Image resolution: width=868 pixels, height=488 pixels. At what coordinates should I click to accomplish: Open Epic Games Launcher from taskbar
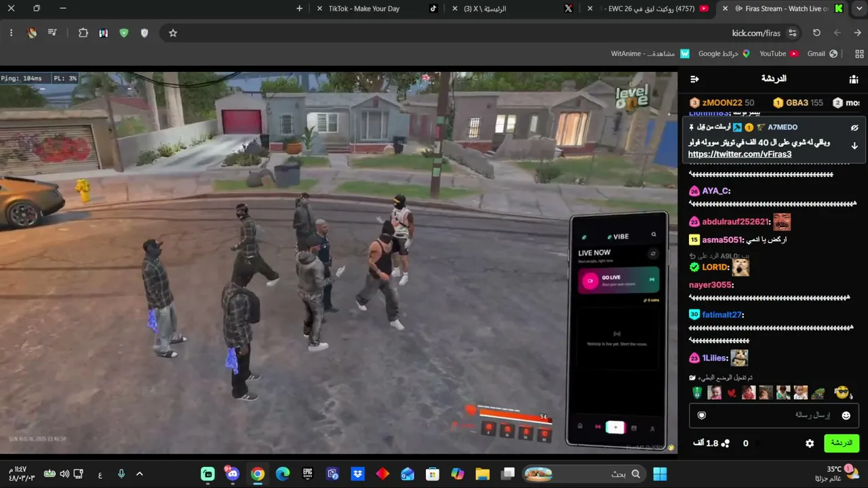point(308,474)
